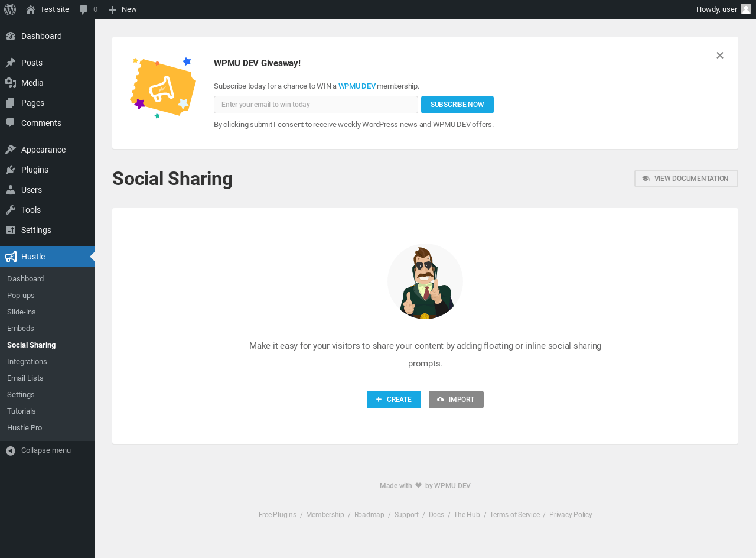Open Pages menu label
This screenshot has height=558, width=756.
tap(33, 103)
